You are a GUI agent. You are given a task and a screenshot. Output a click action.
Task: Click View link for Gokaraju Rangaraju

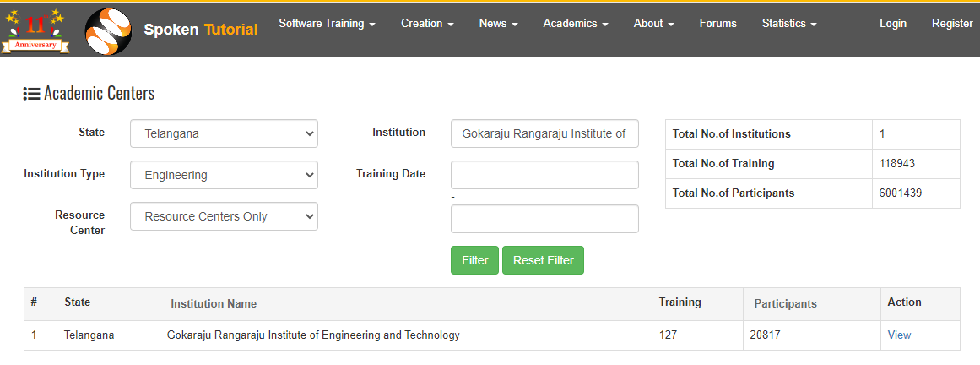(899, 335)
